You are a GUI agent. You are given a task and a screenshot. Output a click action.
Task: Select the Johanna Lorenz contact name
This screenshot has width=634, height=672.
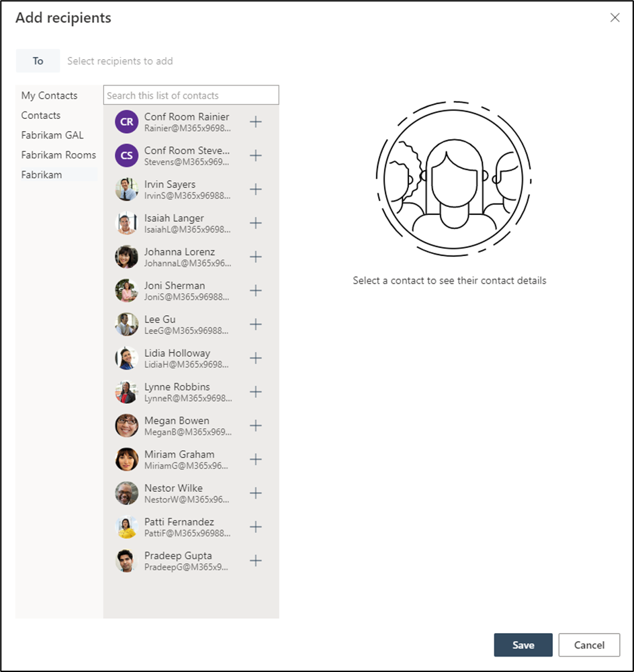179,251
